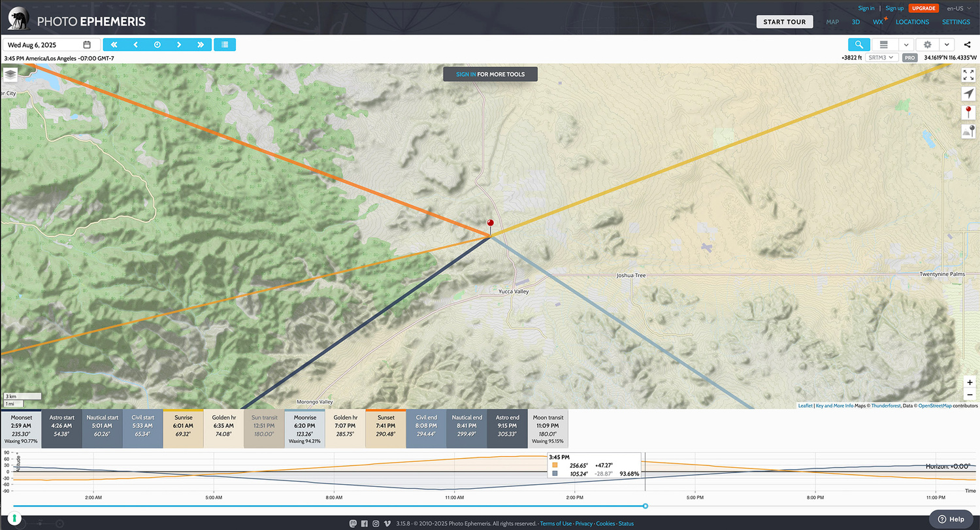Toggle the search magnifier button
This screenshot has height=530, width=980.
coord(858,44)
